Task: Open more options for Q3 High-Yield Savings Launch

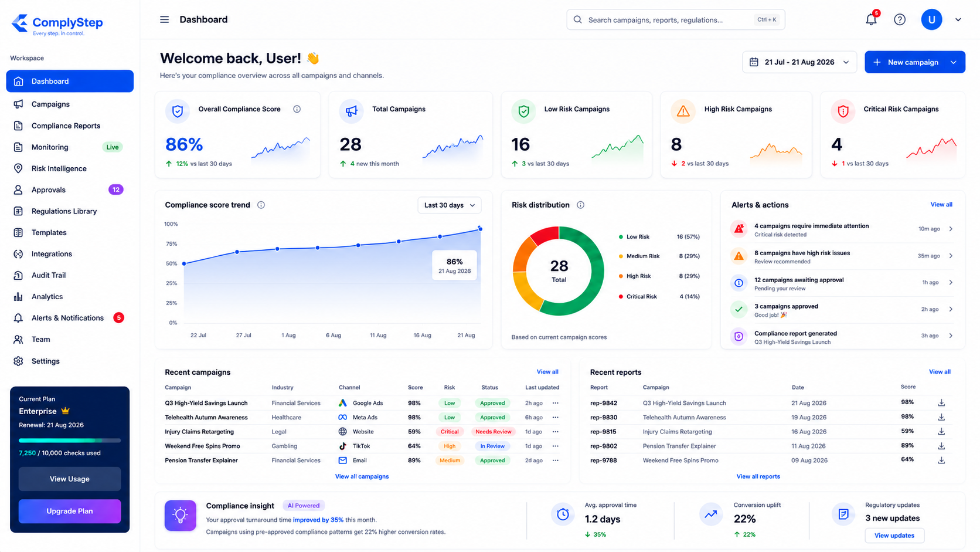Action: point(556,403)
